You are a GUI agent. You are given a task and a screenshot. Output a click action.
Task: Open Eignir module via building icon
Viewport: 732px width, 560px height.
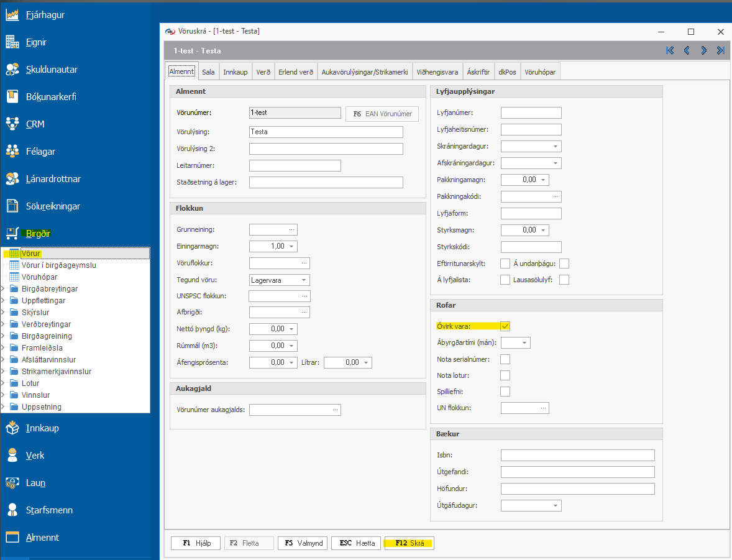click(12, 42)
